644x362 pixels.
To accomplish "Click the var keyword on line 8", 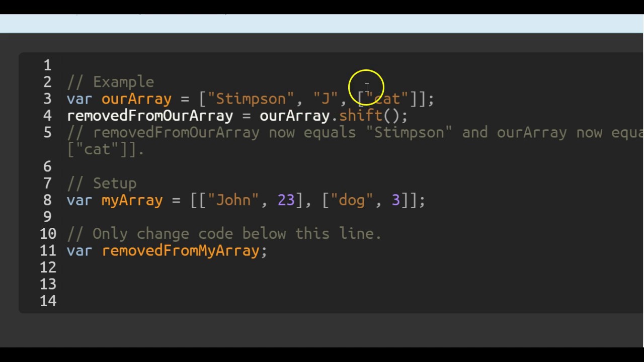I will (x=79, y=200).
